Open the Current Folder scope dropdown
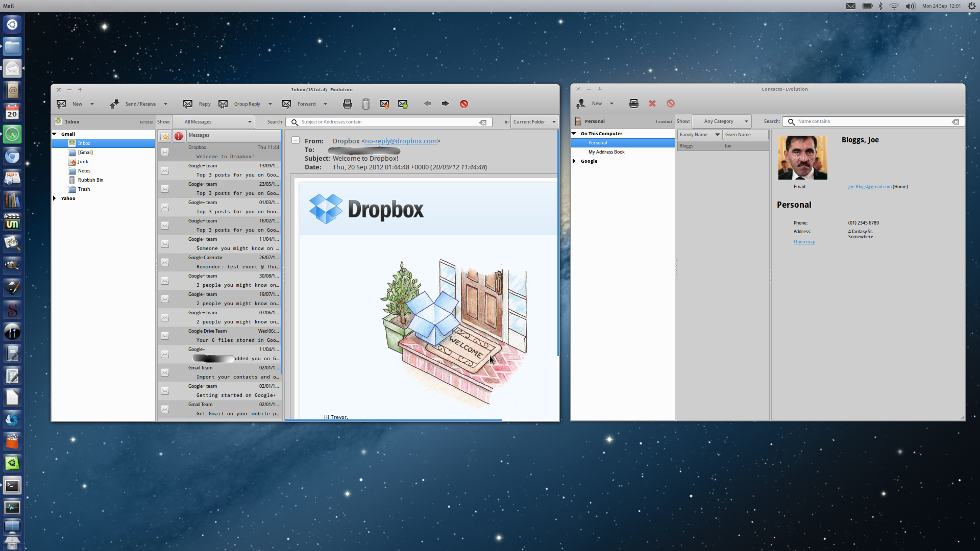 [534, 122]
